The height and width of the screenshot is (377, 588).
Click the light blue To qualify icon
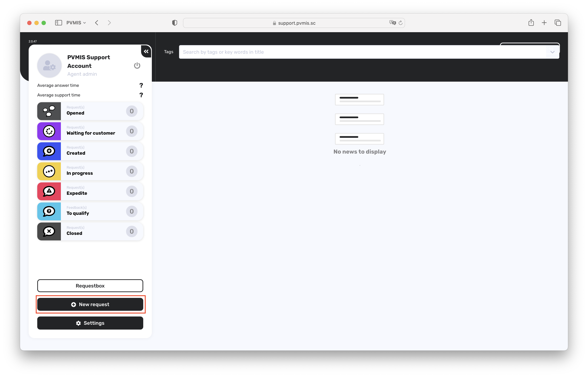[x=49, y=212]
